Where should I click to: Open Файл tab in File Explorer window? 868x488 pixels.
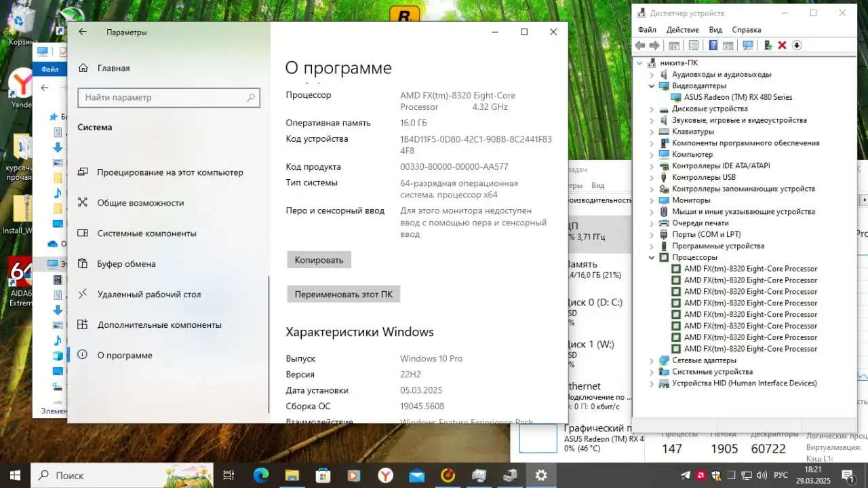tap(50, 69)
